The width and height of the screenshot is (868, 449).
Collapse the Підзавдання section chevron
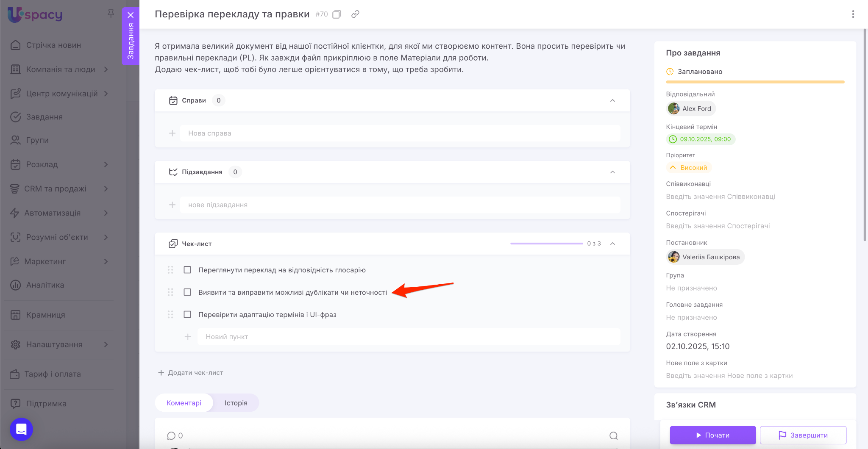[x=612, y=172]
